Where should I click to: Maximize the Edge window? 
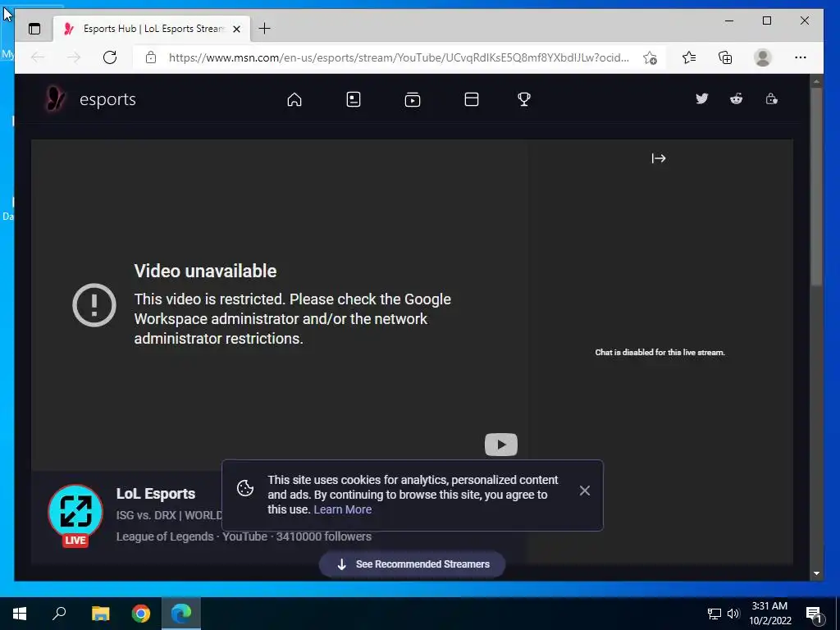pyautogui.click(x=767, y=21)
